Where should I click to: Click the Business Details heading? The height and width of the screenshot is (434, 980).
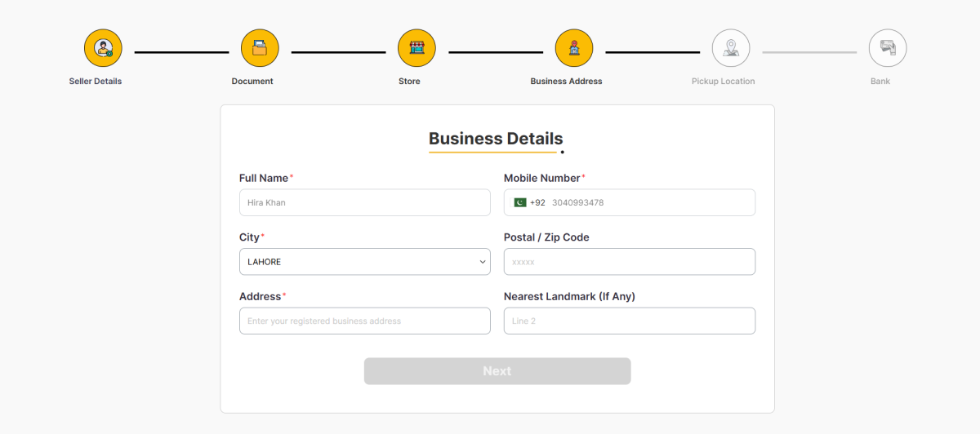click(496, 139)
